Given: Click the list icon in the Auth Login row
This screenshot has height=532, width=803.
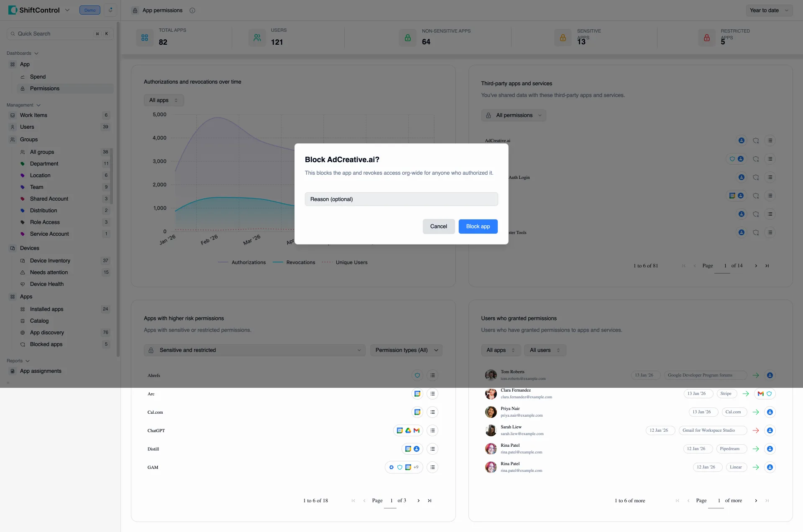Looking at the screenshot, I should pyautogui.click(x=770, y=178).
